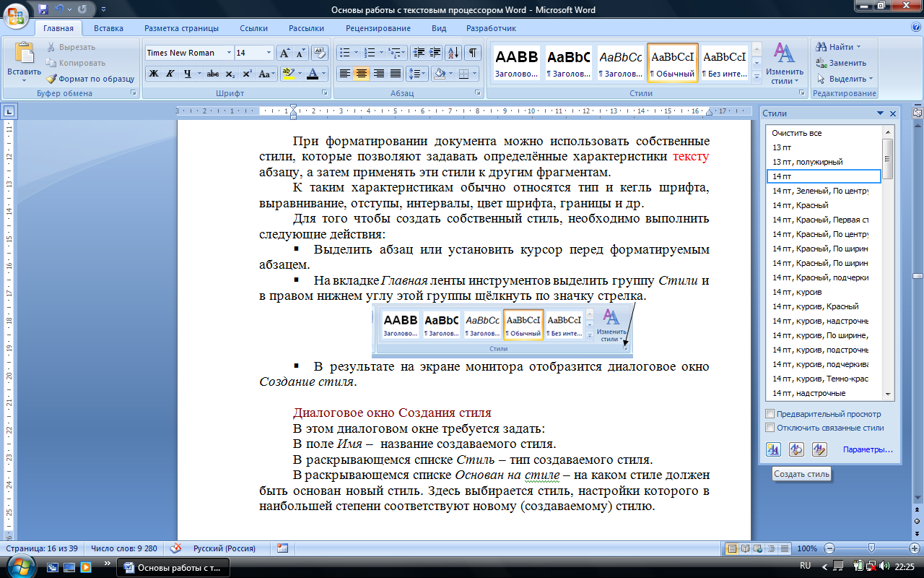
Task: Click the zoom slider handle
Action: click(871, 548)
